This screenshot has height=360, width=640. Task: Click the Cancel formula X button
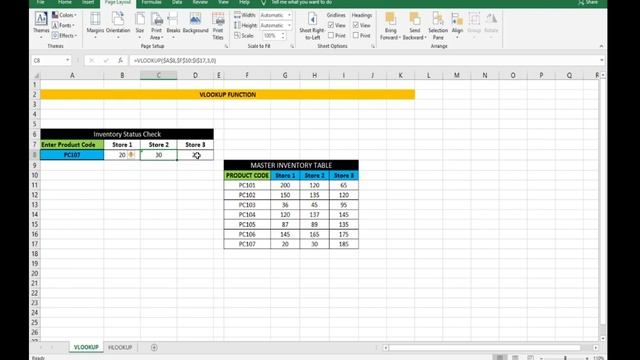[x=91, y=60]
